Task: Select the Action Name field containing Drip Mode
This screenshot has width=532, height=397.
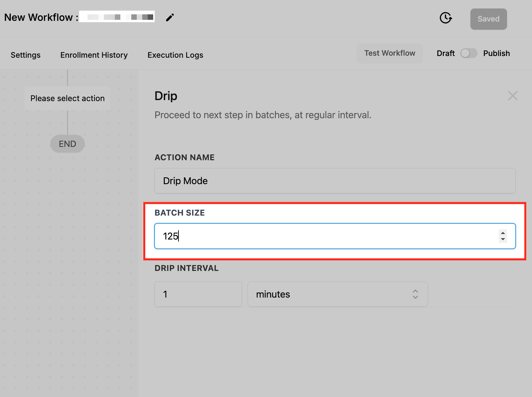Action: [x=335, y=181]
